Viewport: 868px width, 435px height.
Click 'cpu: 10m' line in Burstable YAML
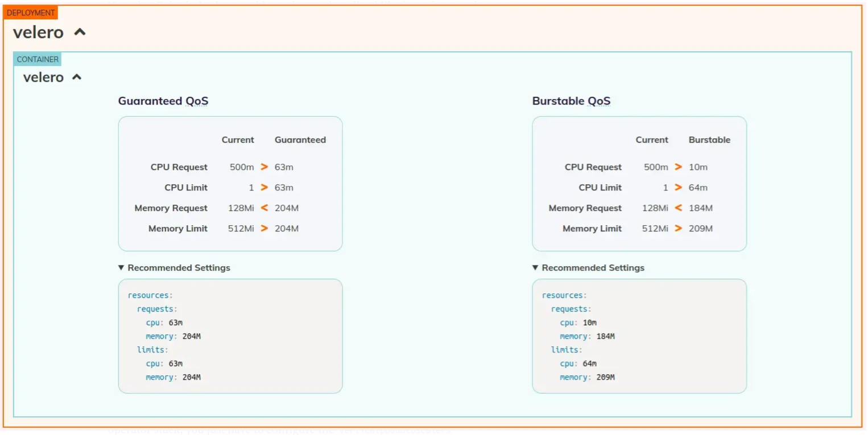(x=578, y=322)
